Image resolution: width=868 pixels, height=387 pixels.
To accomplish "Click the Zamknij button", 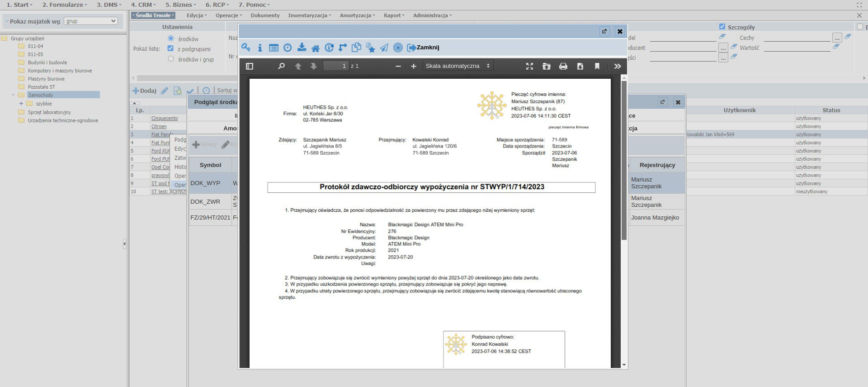I will (x=423, y=48).
